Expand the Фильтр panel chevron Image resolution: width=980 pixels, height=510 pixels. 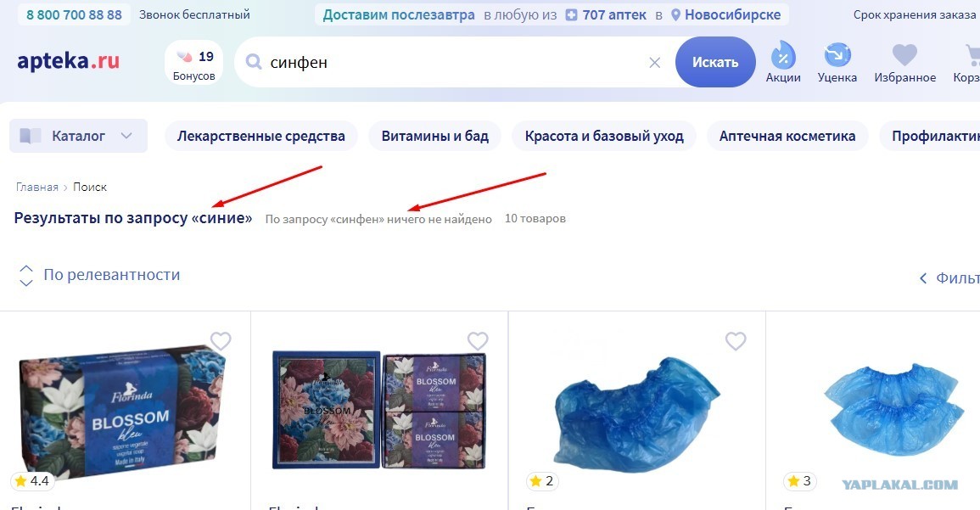tap(923, 278)
